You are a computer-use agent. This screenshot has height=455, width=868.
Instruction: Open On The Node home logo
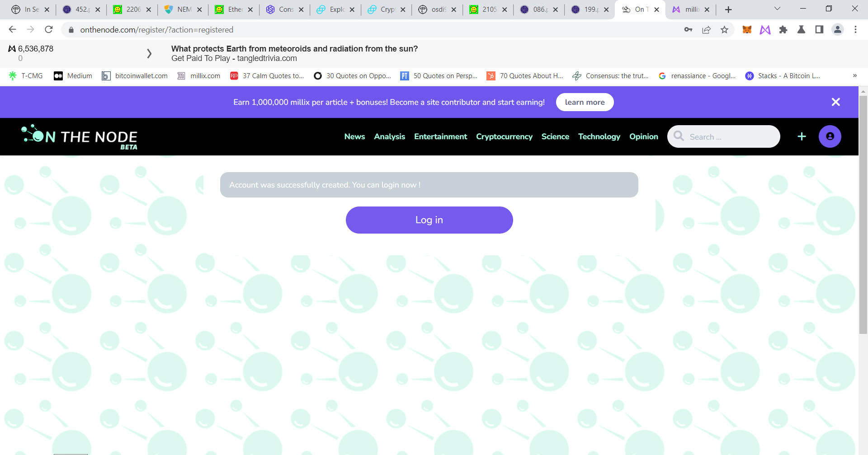point(80,136)
